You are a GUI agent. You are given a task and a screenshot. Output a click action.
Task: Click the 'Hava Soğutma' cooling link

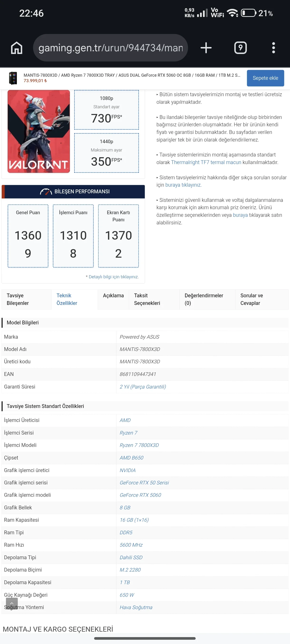pos(136,607)
